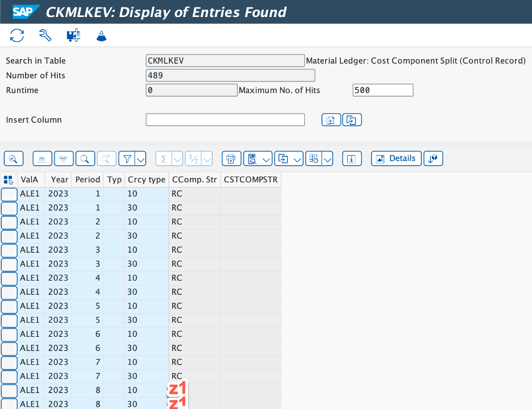Screen dimensions: 532x409
Task: Sort table in ascending order
Action: [43, 158]
